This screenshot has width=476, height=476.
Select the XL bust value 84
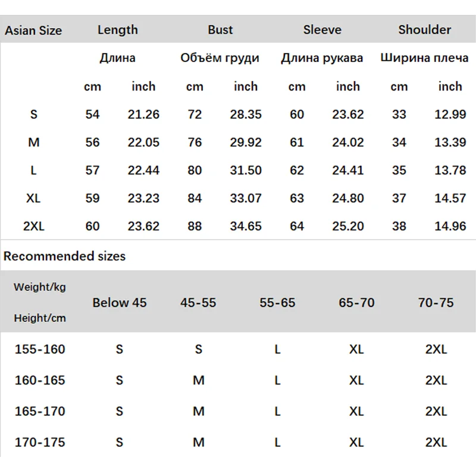coord(195,198)
